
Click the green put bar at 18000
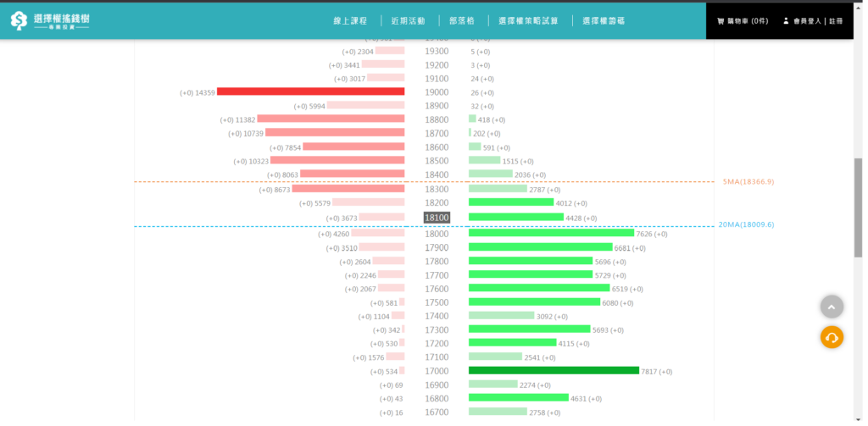551,233
